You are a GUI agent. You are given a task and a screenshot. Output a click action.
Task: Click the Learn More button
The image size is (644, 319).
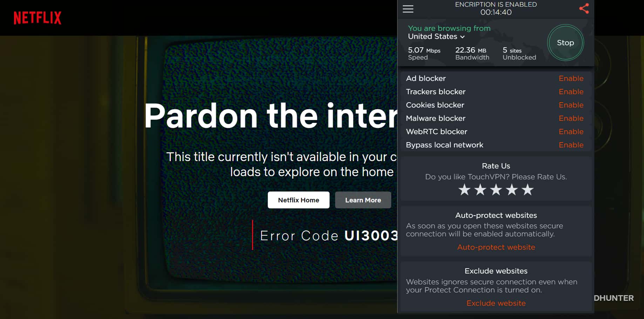(x=363, y=200)
